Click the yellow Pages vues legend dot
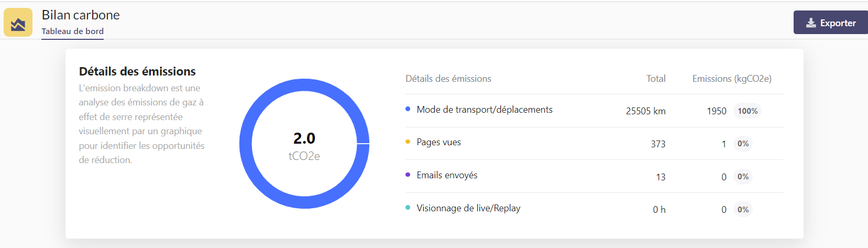Image resolution: width=868 pixels, height=248 pixels. [408, 142]
